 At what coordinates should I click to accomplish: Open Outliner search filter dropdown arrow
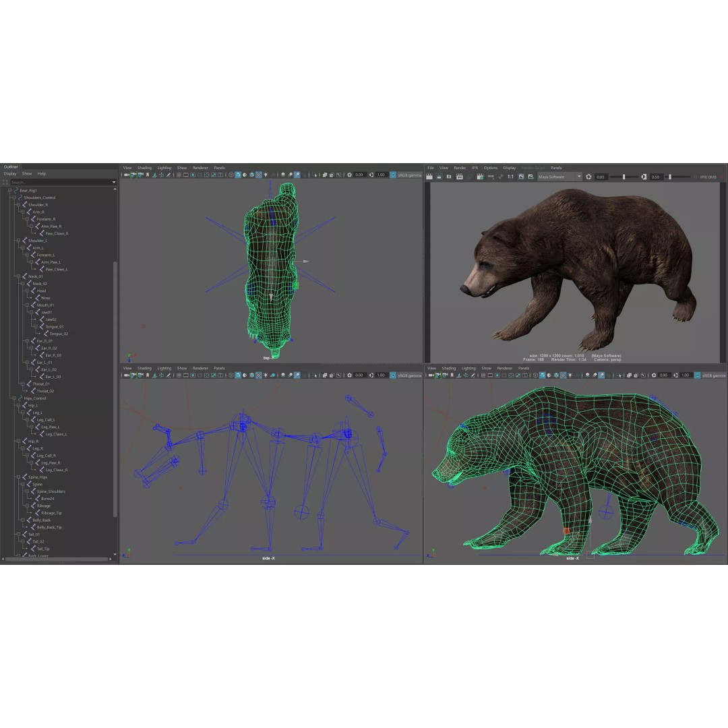[x=114, y=182]
